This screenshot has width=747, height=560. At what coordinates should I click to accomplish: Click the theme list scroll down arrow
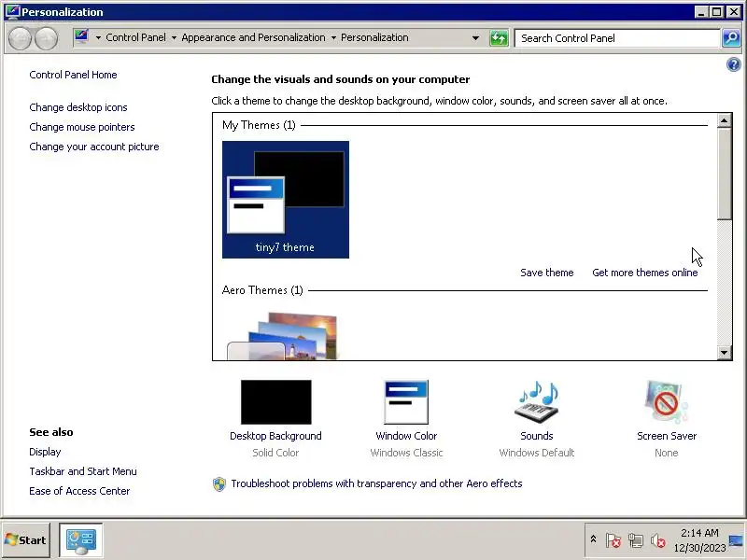725,353
